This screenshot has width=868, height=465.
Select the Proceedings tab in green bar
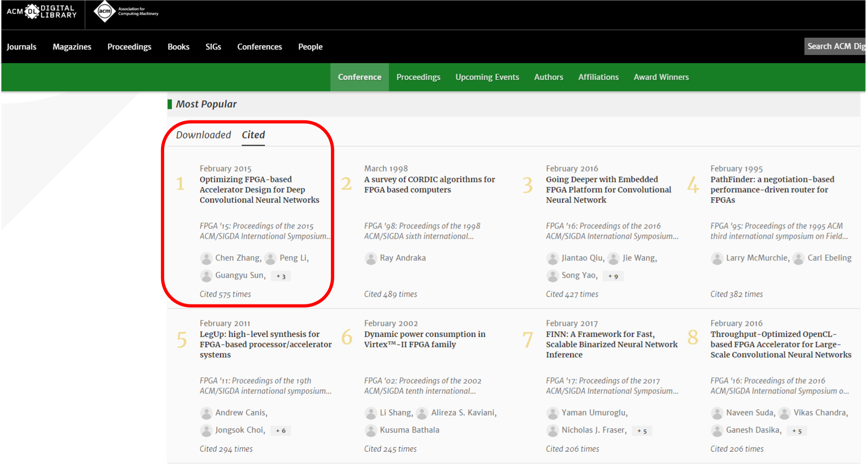pos(418,77)
